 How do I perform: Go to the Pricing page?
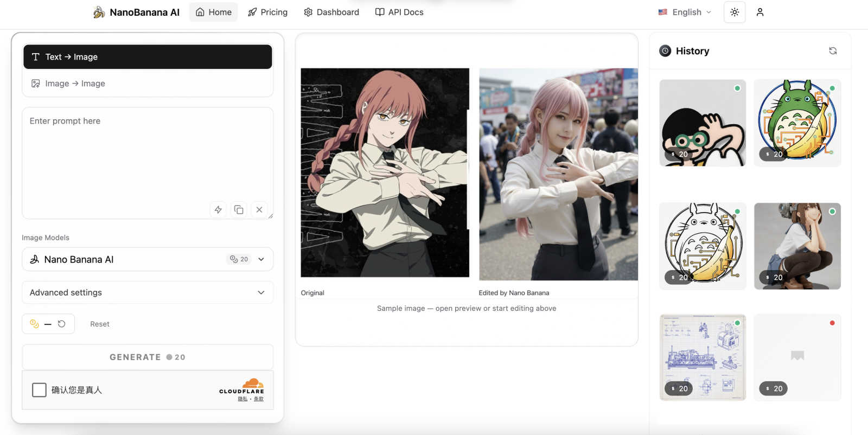click(x=267, y=12)
